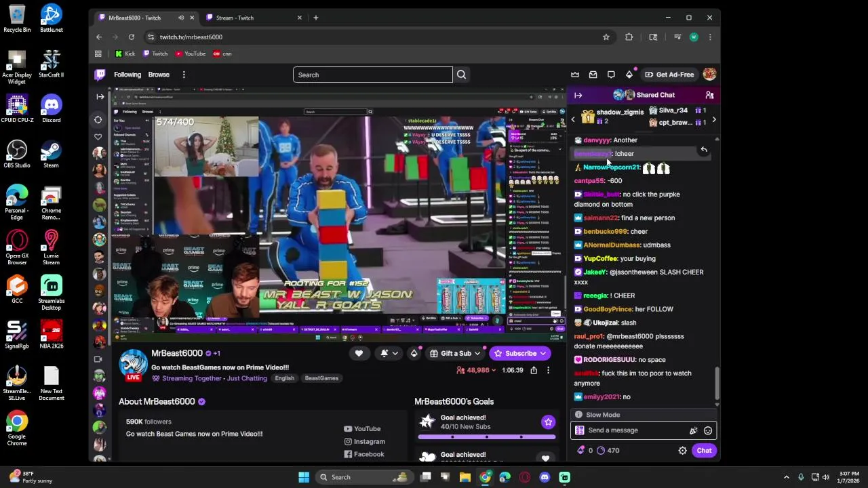Toggle the follow heart button for MrBeast6000
This screenshot has width=868, height=488.
pos(359,353)
